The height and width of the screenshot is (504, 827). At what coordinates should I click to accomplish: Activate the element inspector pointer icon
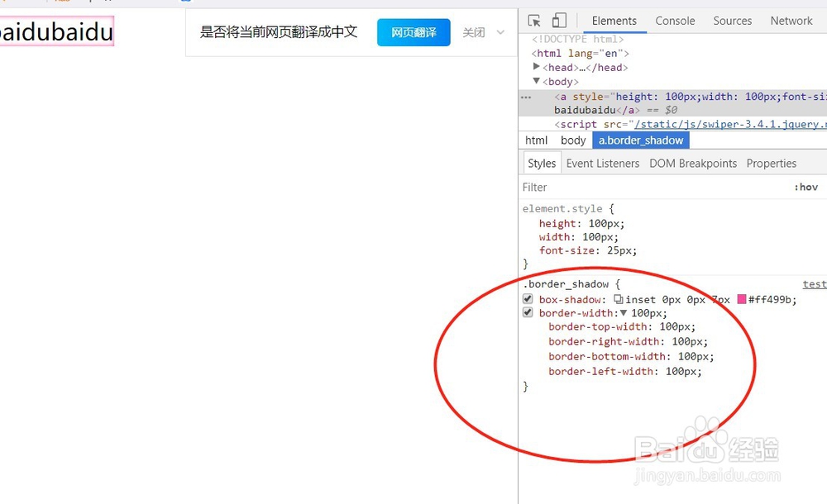[x=533, y=21]
